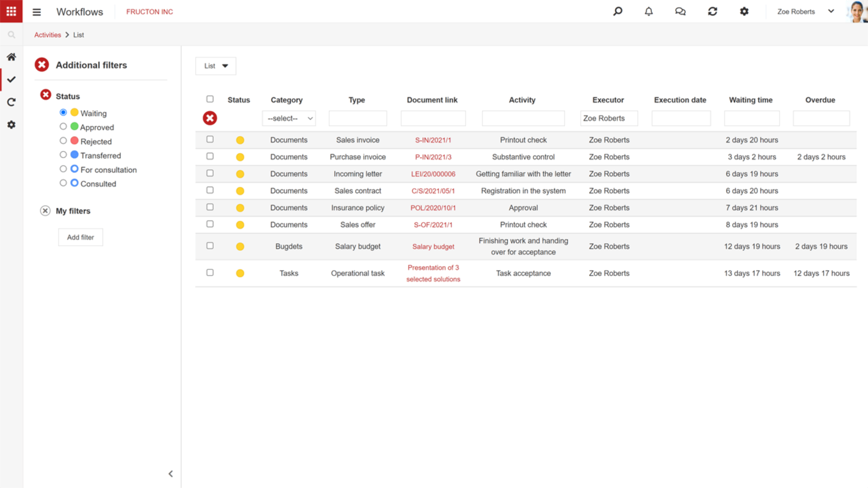Screen dimensions: 868x488
Task: Open the red apps grid launcher
Action: pyautogui.click(x=11, y=11)
